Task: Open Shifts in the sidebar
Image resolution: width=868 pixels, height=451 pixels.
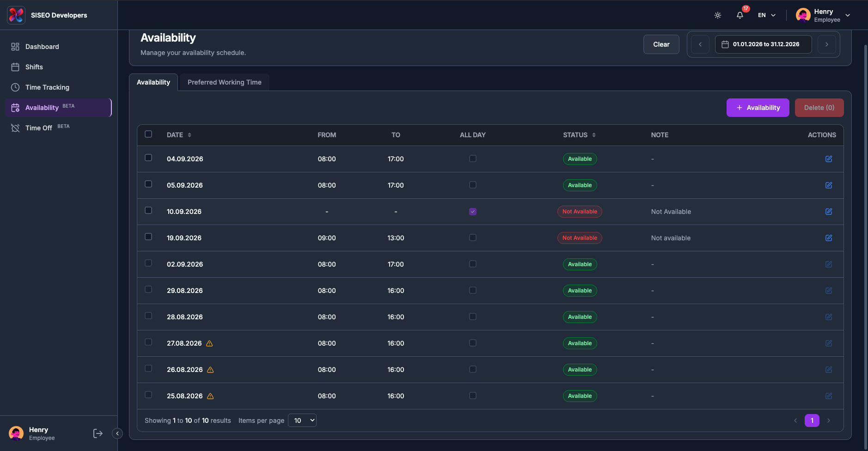Action: tap(59, 67)
